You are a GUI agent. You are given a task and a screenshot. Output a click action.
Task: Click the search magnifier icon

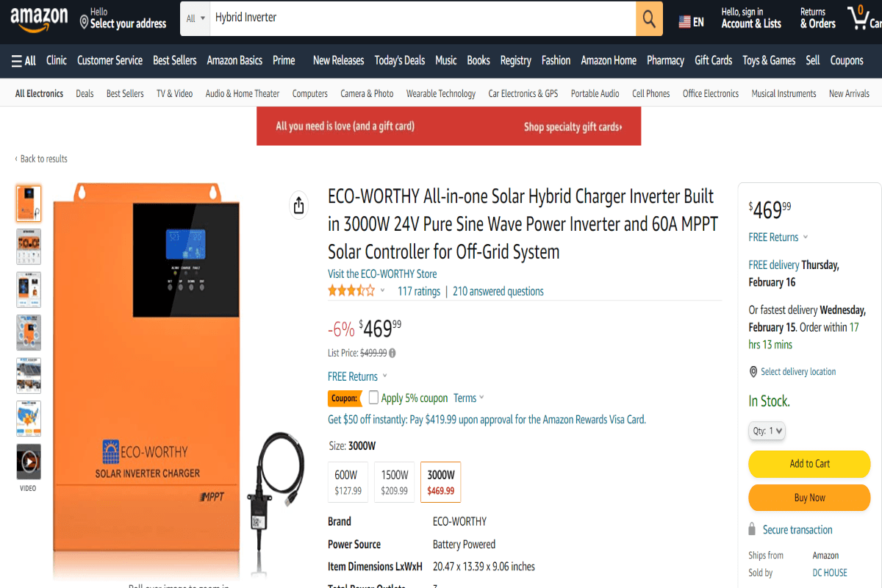[x=648, y=18]
